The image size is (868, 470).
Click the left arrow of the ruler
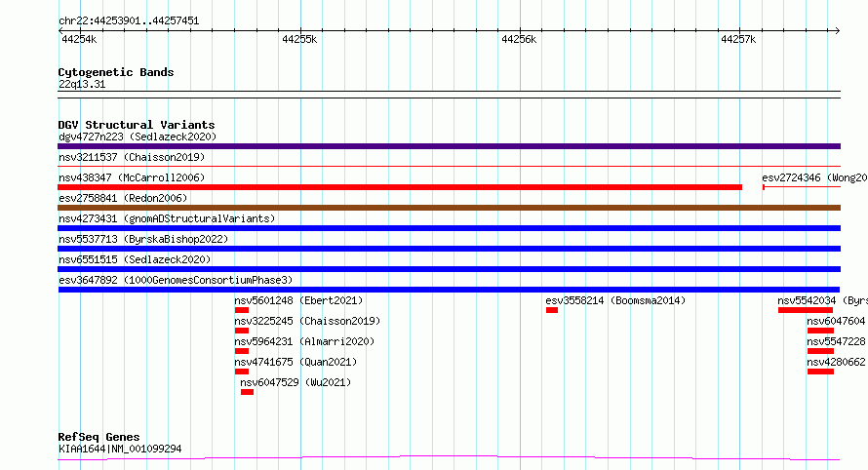(x=60, y=31)
